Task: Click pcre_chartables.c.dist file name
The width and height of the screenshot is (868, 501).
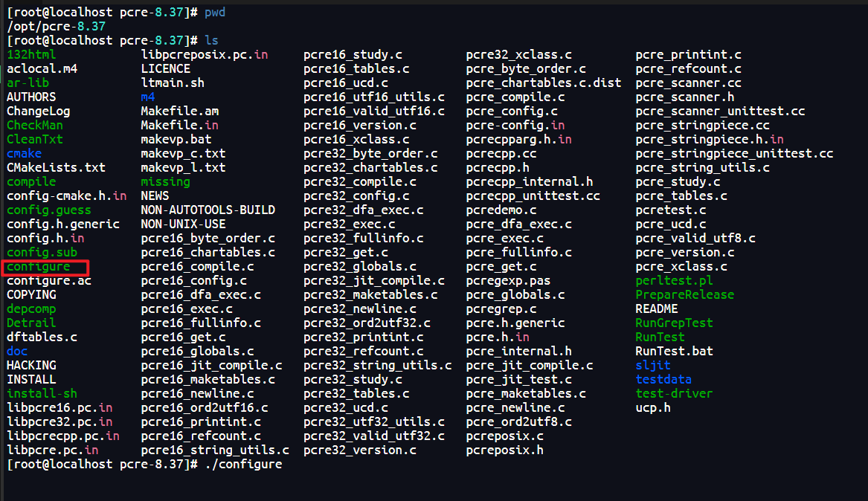Action: [544, 83]
